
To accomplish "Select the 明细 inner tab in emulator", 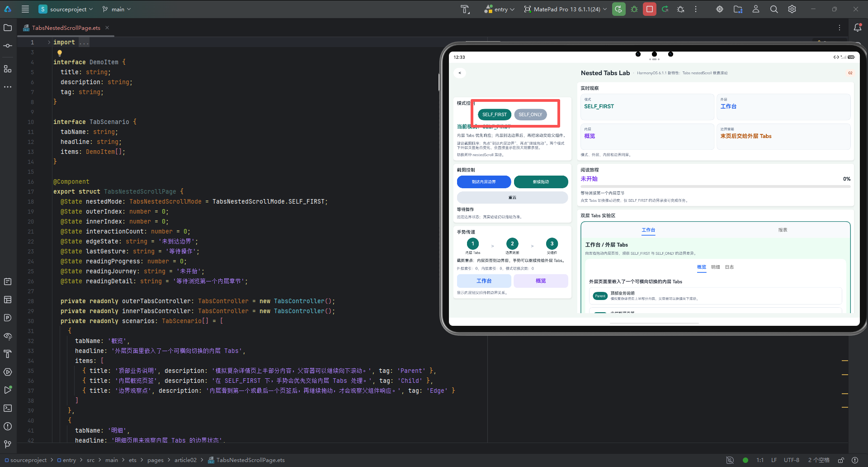I will pos(716,267).
